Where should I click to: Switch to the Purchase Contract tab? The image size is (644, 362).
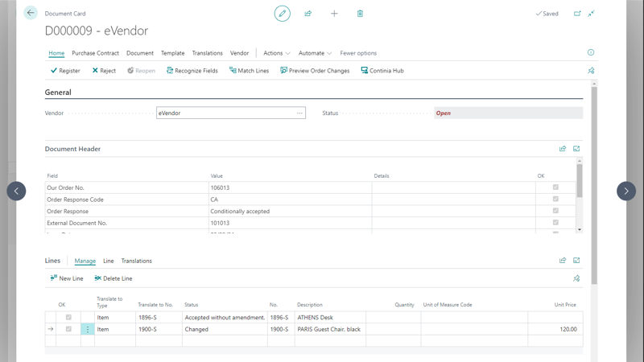(x=95, y=53)
